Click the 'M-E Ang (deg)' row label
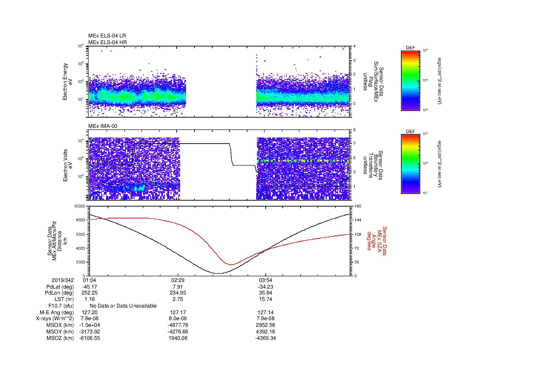555x392 pixels. click(57, 312)
